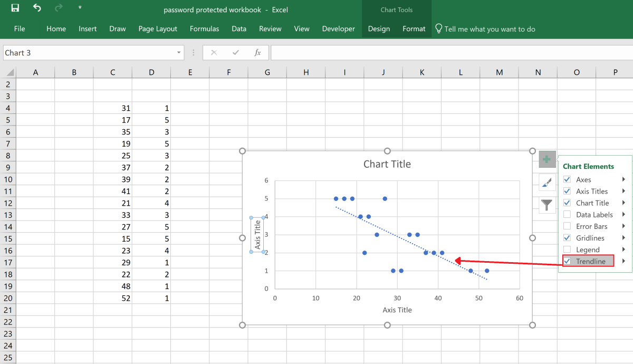Expand the Trendline options arrow

point(624,261)
